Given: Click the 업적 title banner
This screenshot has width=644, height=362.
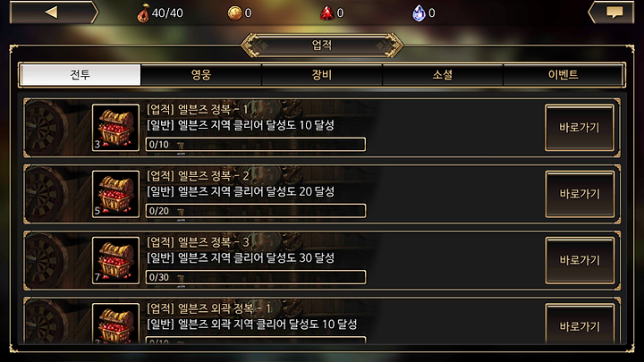Looking at the screenshot, I should coord(322,46).
